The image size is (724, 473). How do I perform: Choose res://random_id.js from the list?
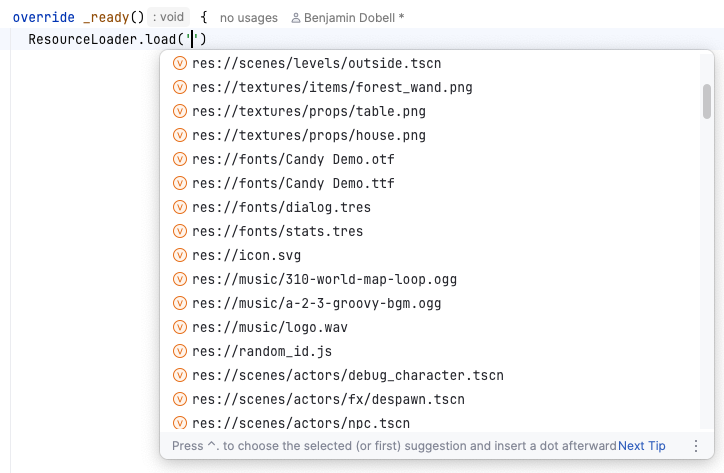[x=262, y=351]
